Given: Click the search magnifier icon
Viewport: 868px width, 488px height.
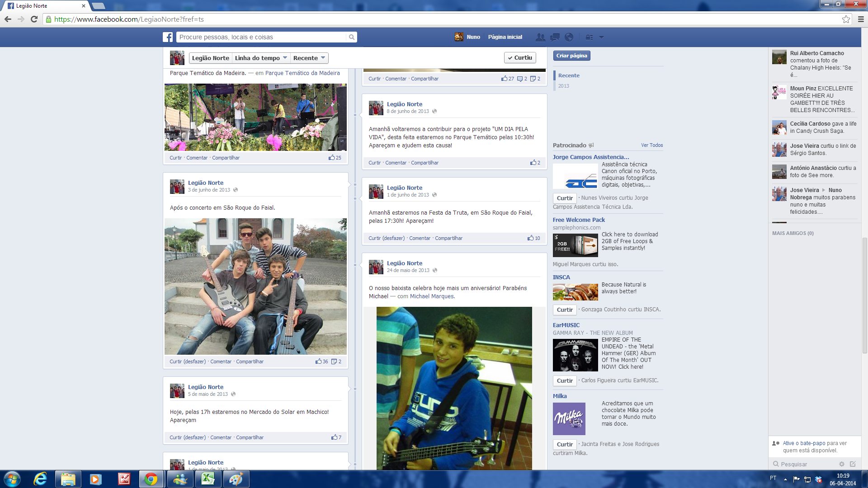Looking at the screenshot, I should pos(351,37).
